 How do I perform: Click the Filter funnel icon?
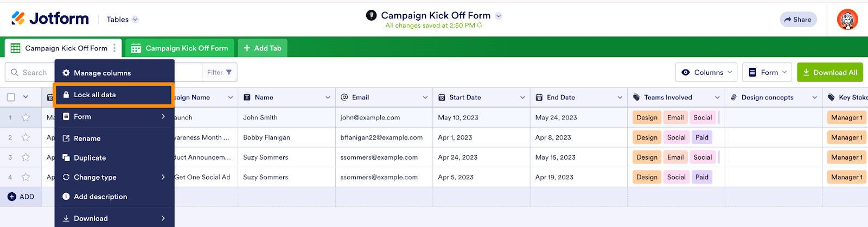pyautogui.click(x=229, y=72)
